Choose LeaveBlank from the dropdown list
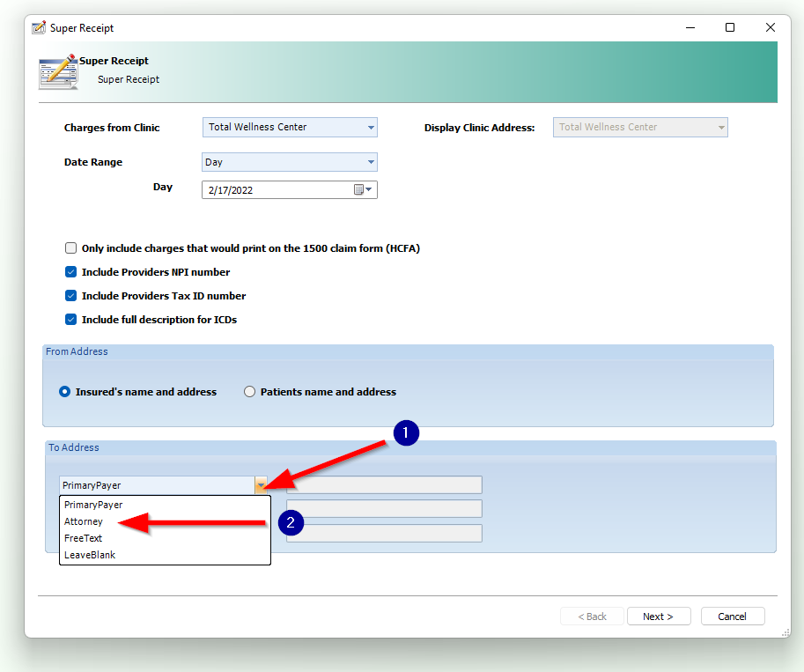804x672 pixels. pyautogui.click(x=165, y=555)
